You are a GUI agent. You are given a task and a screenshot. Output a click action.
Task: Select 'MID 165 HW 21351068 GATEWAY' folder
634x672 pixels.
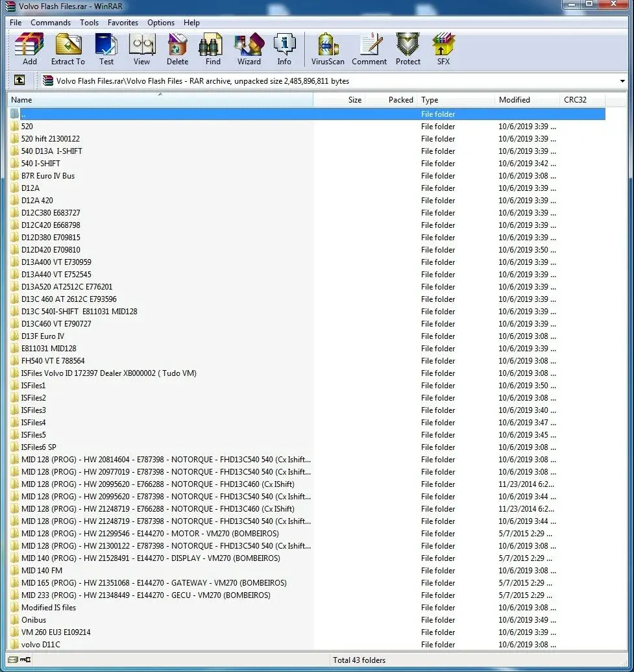coord(307,583)
